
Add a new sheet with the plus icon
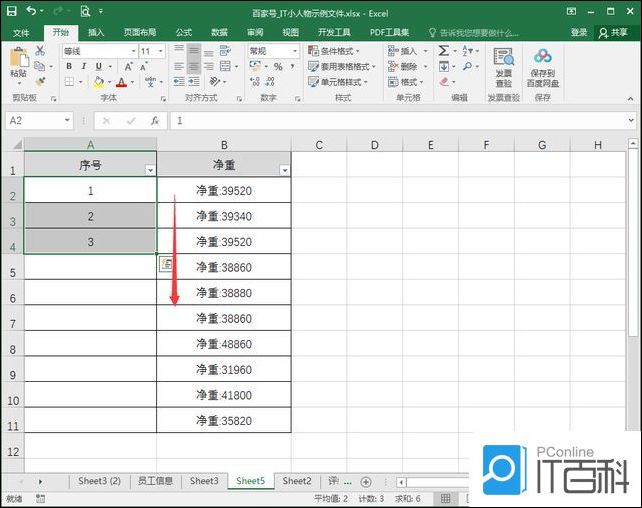pyautogui.click(x=366, y=482)
